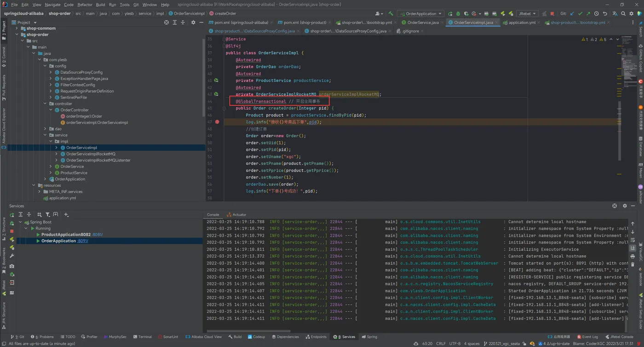Click Group By icon in Services toolbar

(x=40, y=215)
